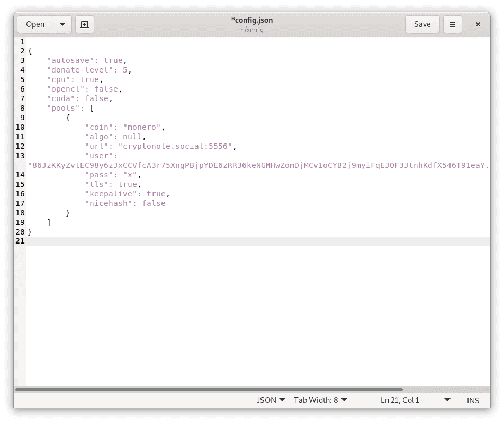Image resolution: width=504 pixels, height=423 pixels.
Task: Click the closing curly brace on line 20
Action: 30,232
